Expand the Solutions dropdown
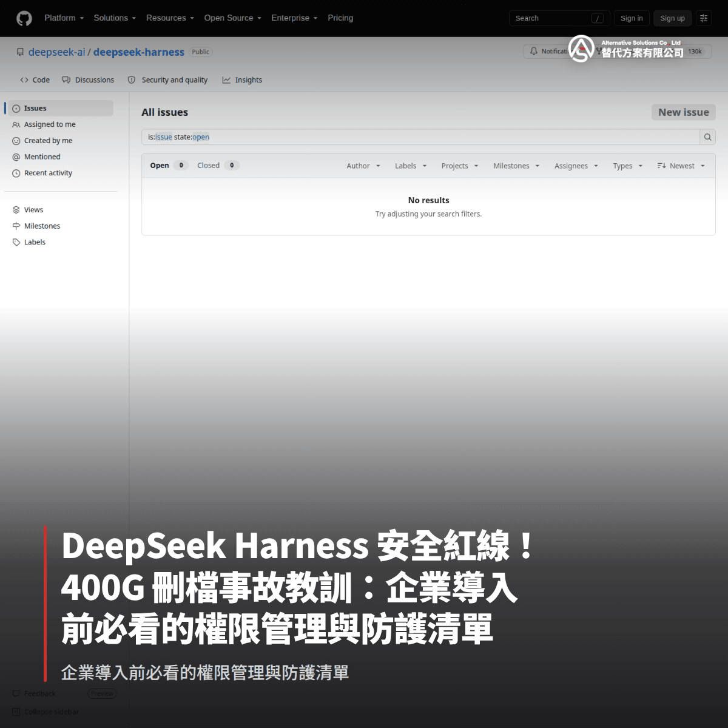 pos(115,18)
